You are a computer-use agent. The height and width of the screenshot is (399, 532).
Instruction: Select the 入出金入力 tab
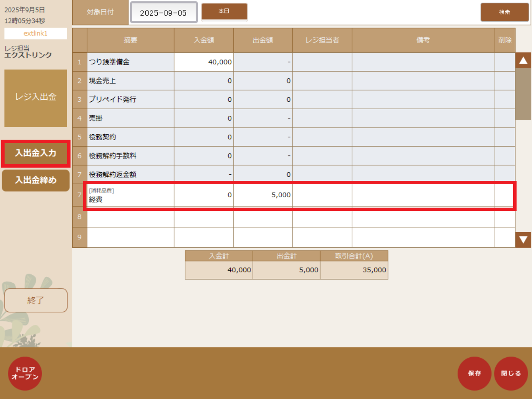coord(35,153)
